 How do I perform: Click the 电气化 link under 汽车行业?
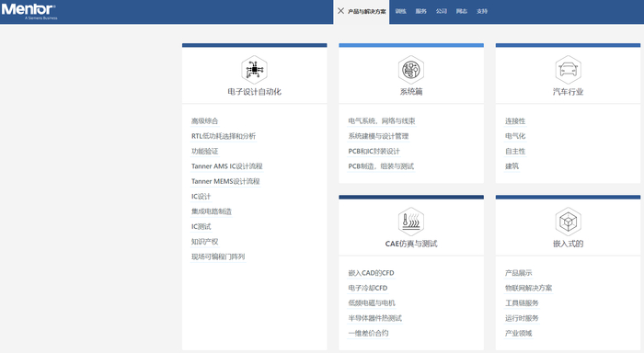(515, 136)
